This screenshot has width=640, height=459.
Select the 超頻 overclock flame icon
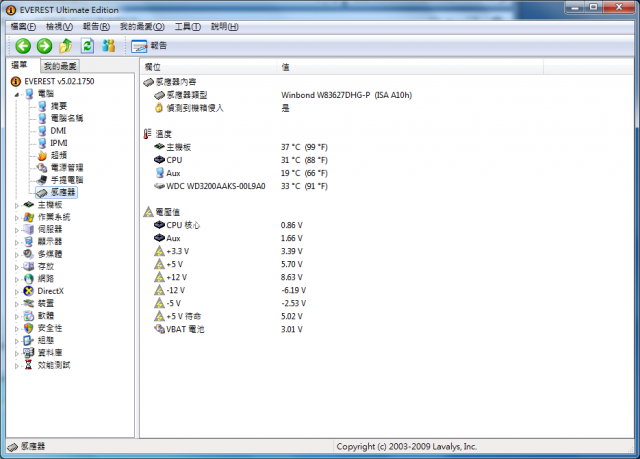pos(42,155)
